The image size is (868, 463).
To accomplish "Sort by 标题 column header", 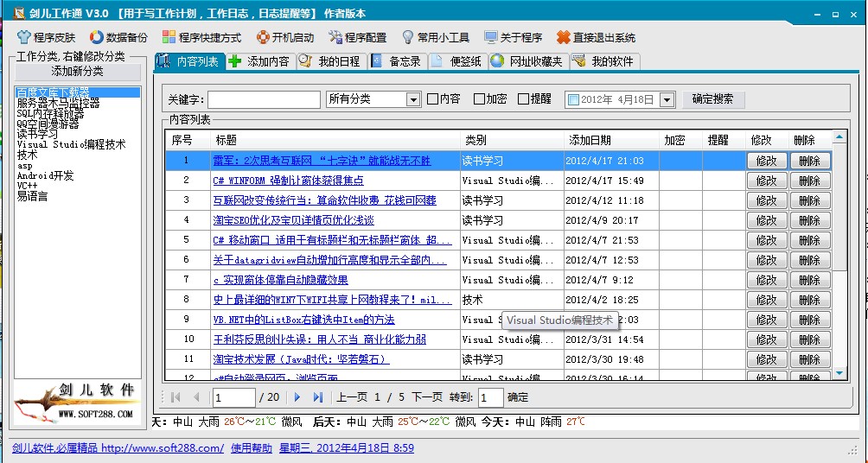I will (x=335, y=141).
